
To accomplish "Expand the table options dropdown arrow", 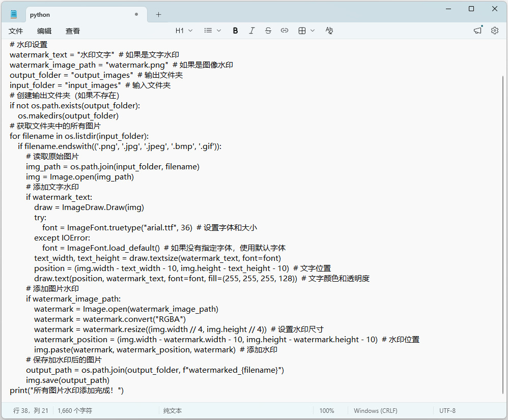I will pos(313,31).
